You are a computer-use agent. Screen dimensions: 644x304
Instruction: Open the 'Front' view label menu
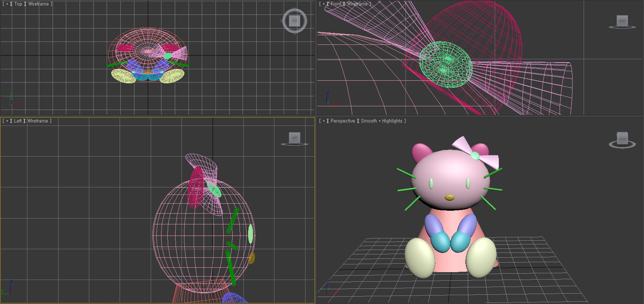click(336, 4)
